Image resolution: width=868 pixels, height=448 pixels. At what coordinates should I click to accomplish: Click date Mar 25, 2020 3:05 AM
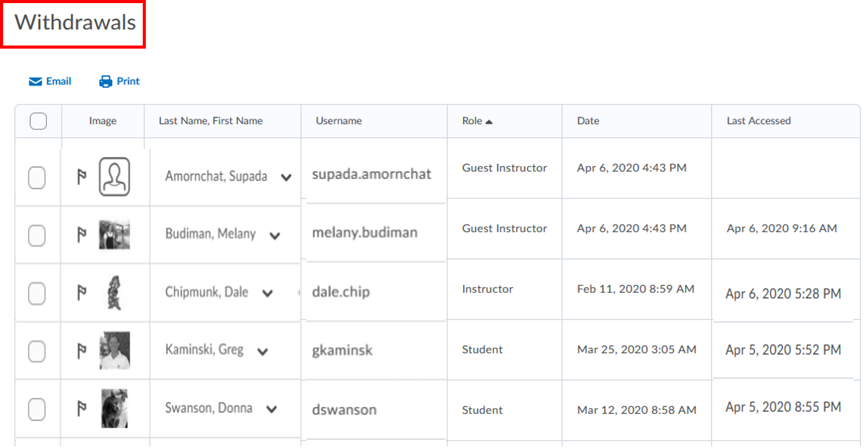(x=637, y=350)
